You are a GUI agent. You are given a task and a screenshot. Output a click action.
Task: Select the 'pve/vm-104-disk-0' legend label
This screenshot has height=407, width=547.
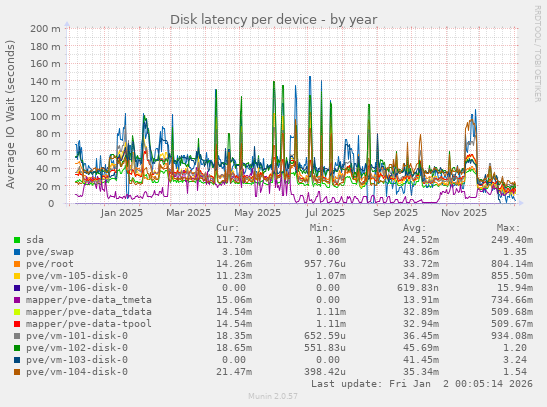click(x=77, y=372)
